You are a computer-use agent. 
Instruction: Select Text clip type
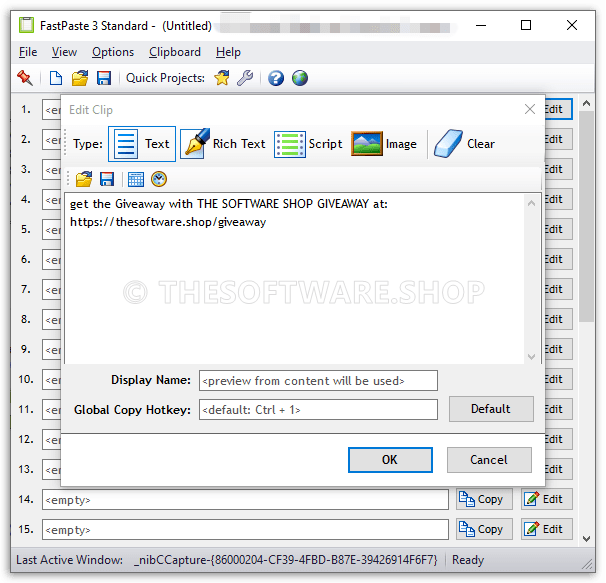[x=142, y=144]
